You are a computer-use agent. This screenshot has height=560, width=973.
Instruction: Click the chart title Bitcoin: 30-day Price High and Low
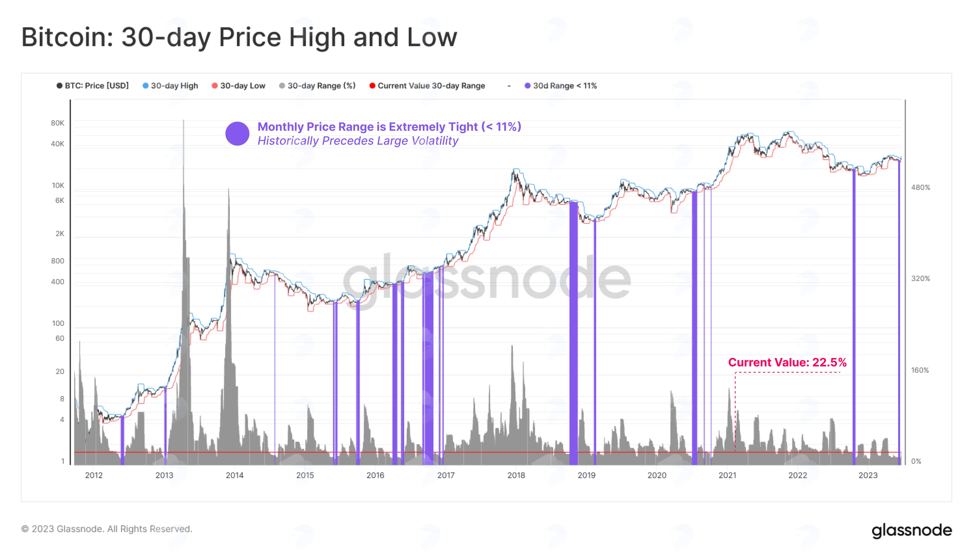239,37
